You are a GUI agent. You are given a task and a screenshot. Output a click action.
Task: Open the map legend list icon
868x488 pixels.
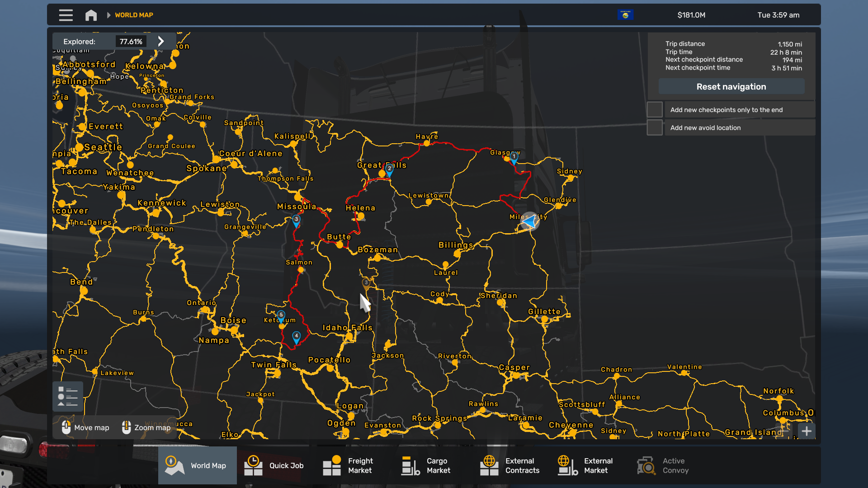(68, 396)
